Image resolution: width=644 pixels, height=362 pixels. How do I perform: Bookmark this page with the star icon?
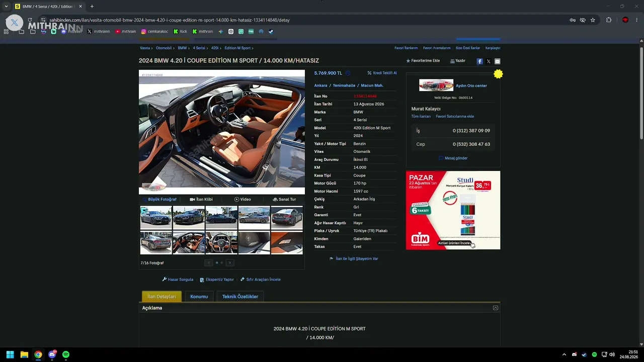(593, 20)
